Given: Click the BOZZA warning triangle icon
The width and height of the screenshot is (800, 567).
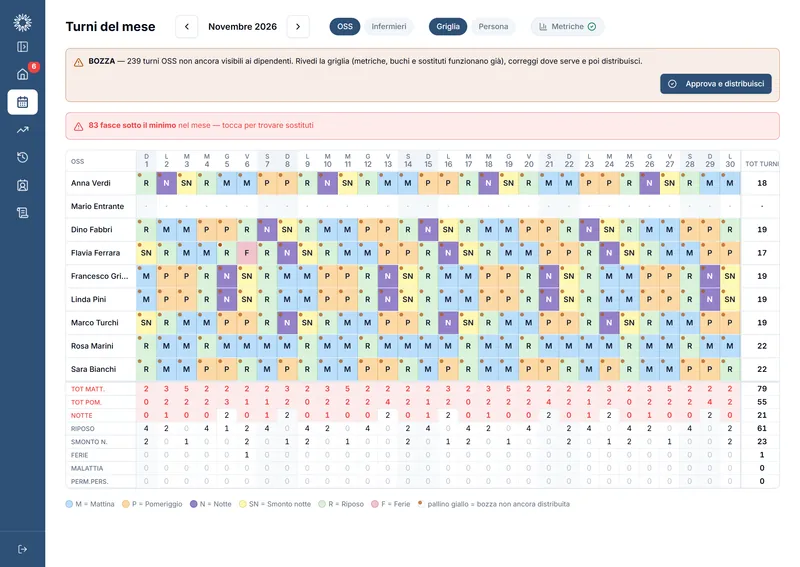Looking at the screenshot, I should [79, 62].
